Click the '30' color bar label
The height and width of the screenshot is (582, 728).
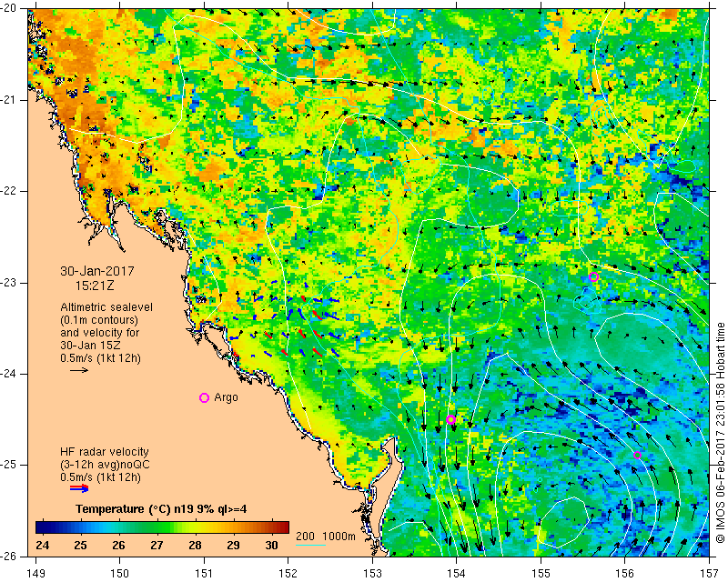(x=271, y=545)
